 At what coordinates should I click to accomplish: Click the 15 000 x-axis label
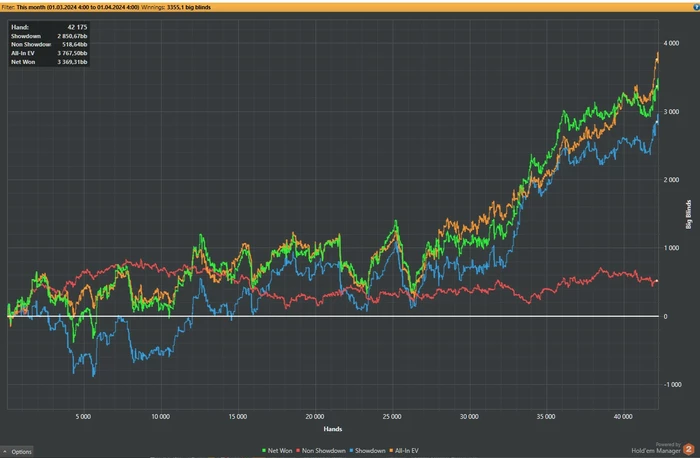pyautogui.click(x=238, y=416)
